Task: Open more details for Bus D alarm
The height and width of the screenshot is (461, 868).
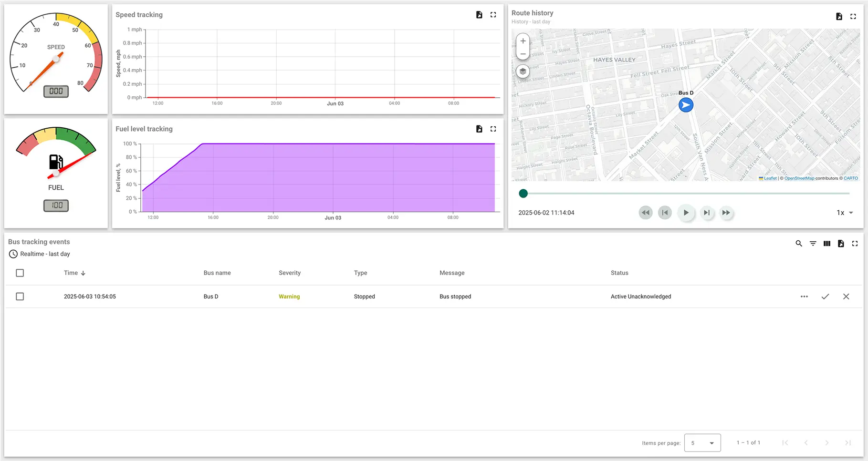Action: pos(804,297)
